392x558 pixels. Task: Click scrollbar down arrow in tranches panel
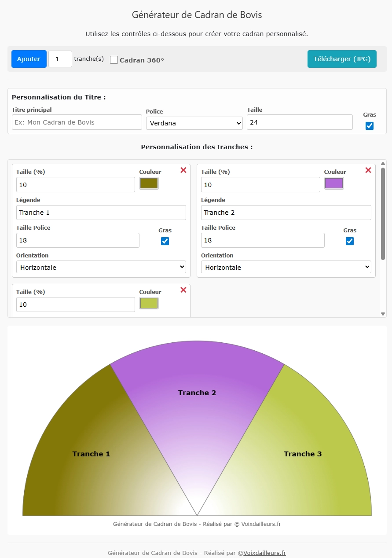383,314
